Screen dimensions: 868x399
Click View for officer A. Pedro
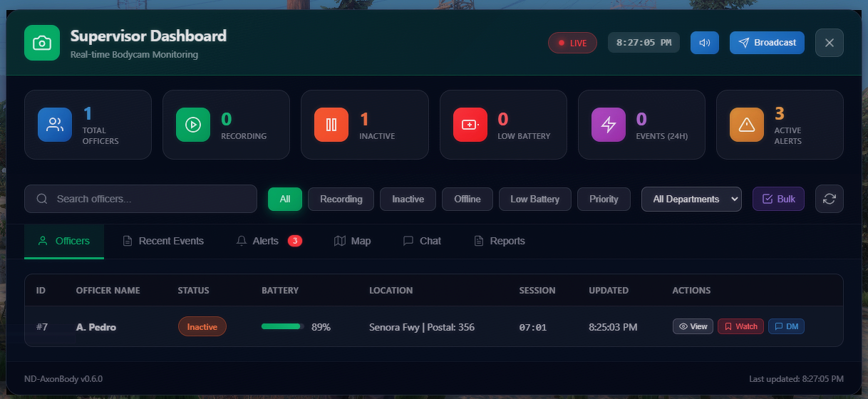click(693, 326)
